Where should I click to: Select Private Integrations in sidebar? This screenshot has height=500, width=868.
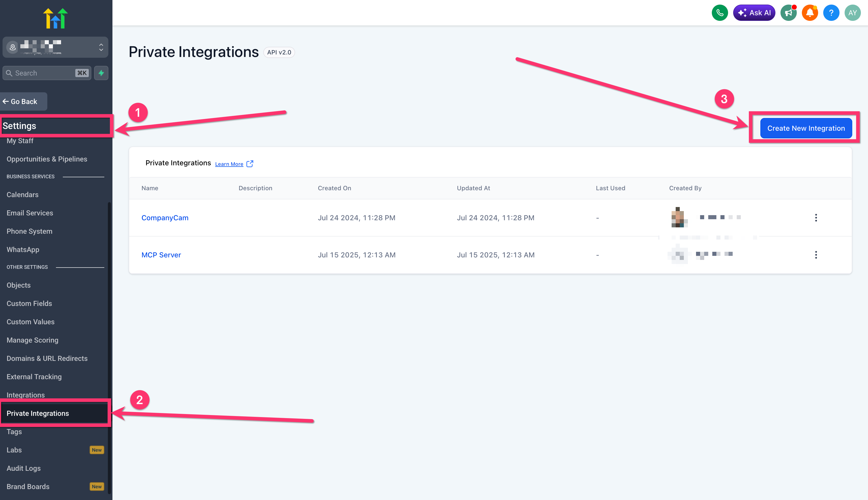38,413
